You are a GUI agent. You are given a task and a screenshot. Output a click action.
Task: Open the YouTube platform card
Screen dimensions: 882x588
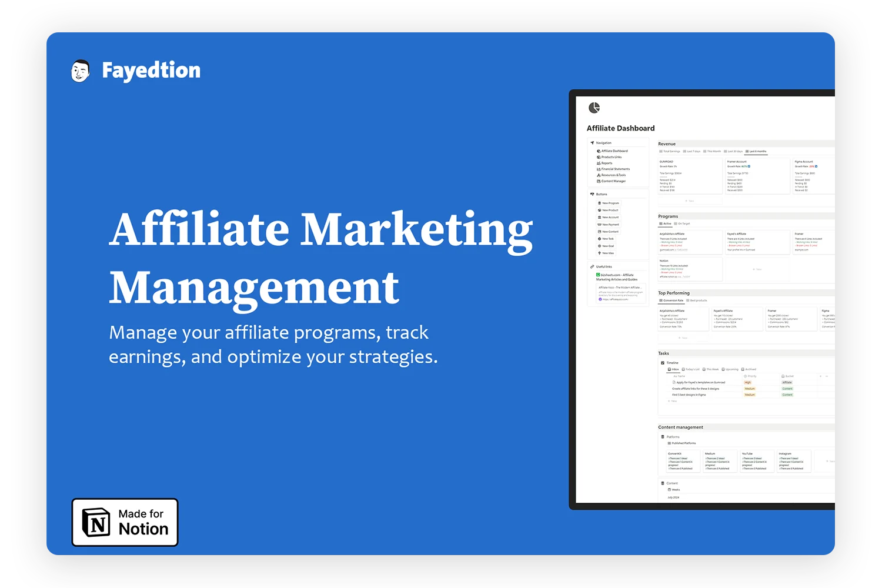click(x=757, y=461)
